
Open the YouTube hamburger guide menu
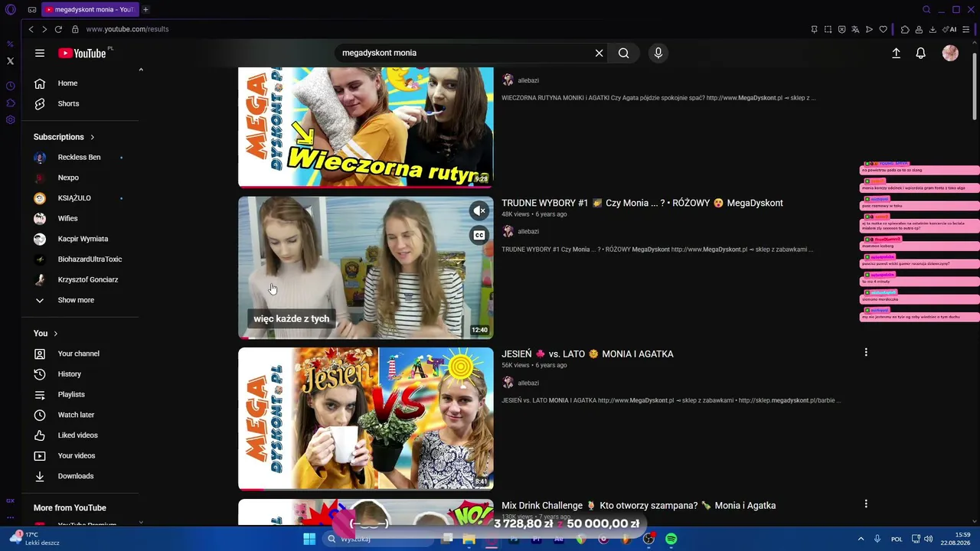pos(40,53)
